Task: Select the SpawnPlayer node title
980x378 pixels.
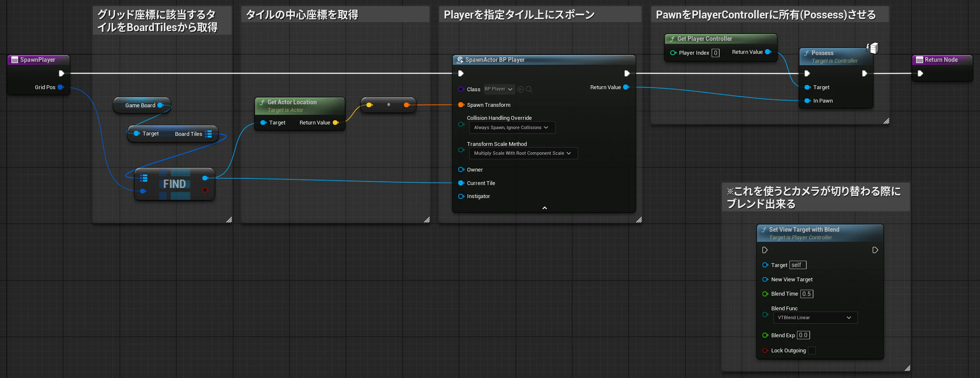Action: tap(37, 60)
